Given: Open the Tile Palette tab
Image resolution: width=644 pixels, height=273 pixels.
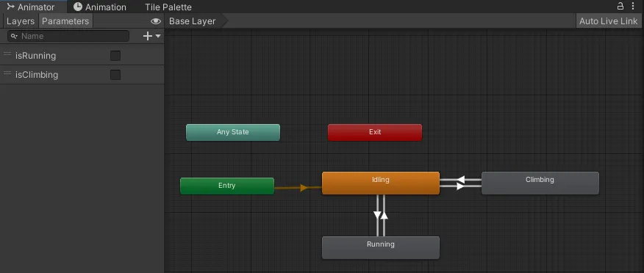Looking at the screenshot, I should click(168, 7).
